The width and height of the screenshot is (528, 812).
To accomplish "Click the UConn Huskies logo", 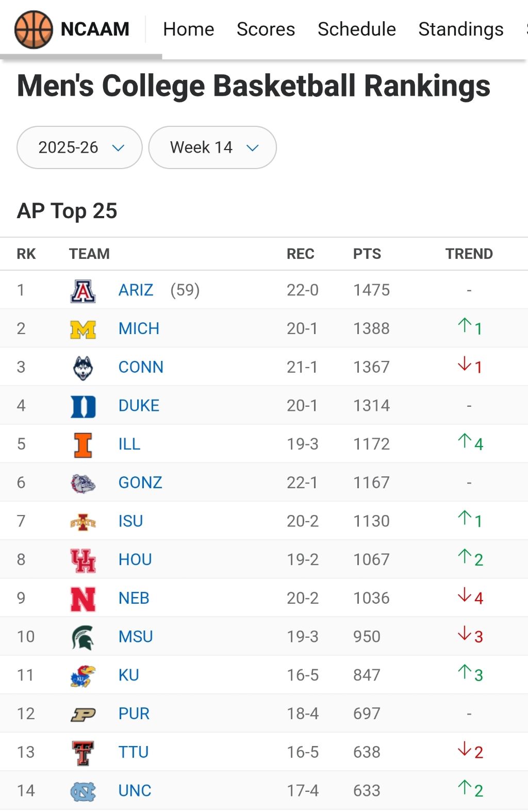I will click(83, 368).
